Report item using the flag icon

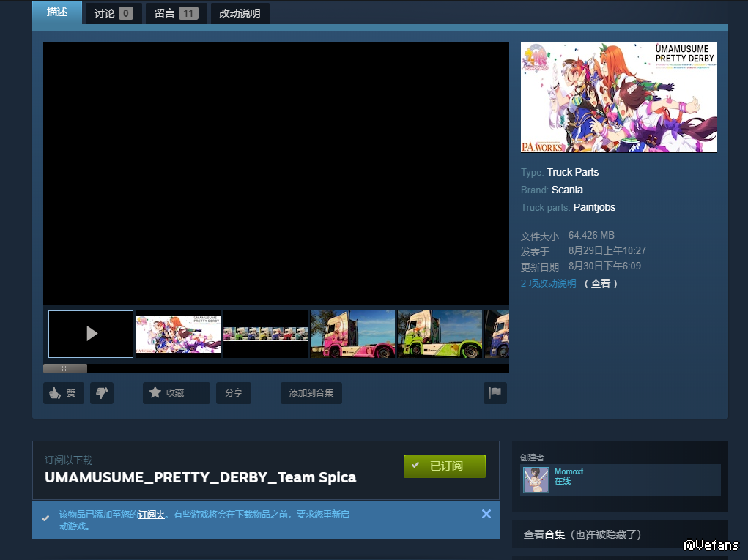click(x=495, y=393)
